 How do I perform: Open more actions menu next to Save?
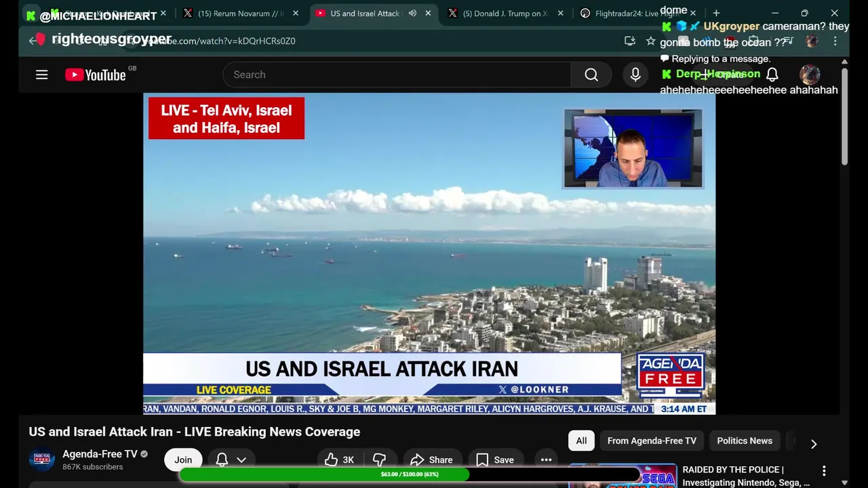point(546,460)
